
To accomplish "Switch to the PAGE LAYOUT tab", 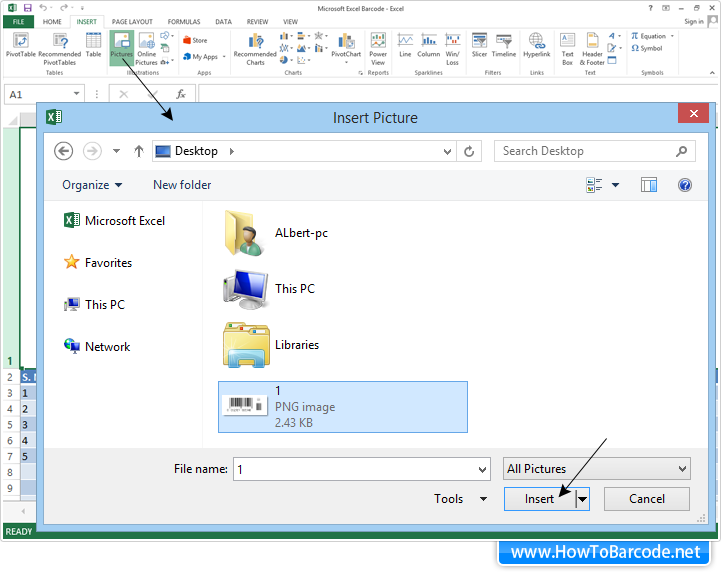I will point(132,22).
